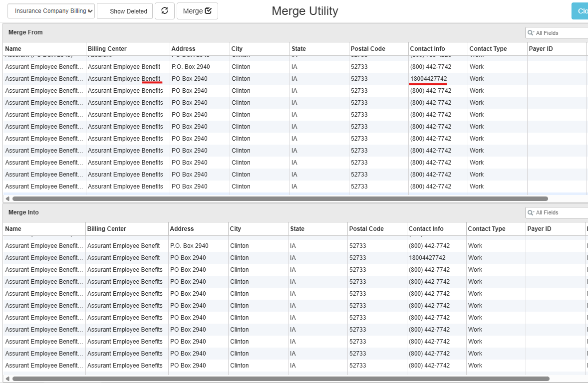Viewport: 588px width, 383px height.
Task: Click 'IA' in Merge Into P.O. Box 2940 row
Action: [293, 246]
